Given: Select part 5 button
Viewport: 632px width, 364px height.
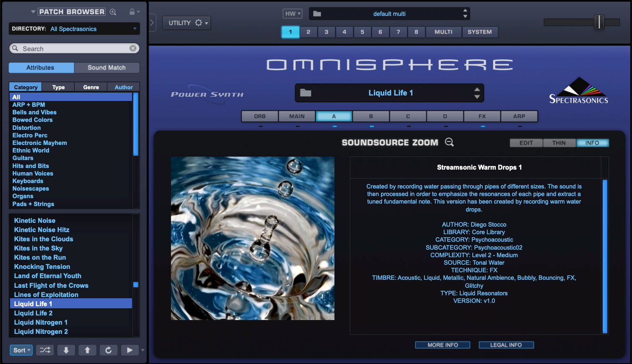Looking at the screenshot, I should pyautogui.click(x=363, y=32).
